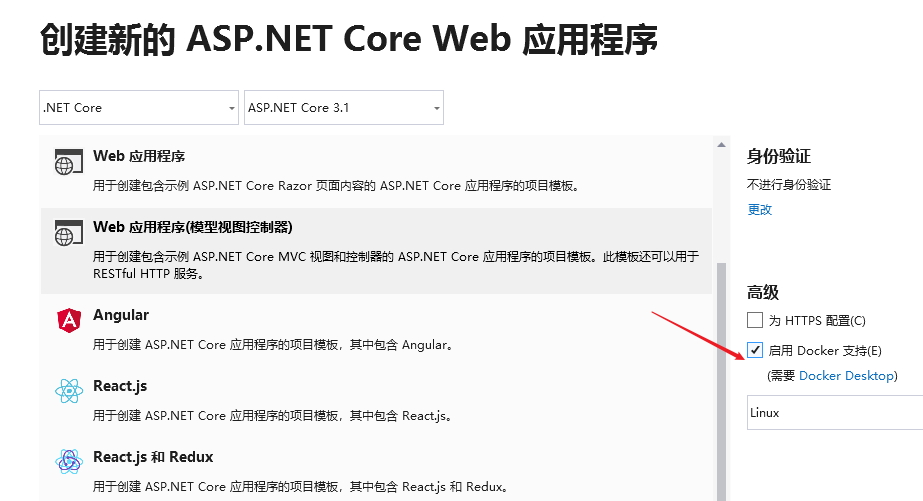The image size is (923, 501).
Task: Click the Web 应用程序 template icon
Action: pos(69,162)
